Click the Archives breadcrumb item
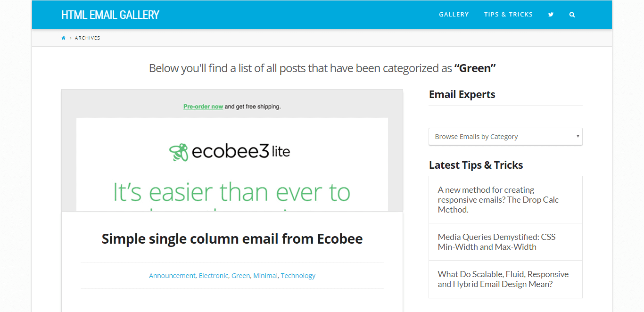Viewport: 644px width, 312px height. 88,38
